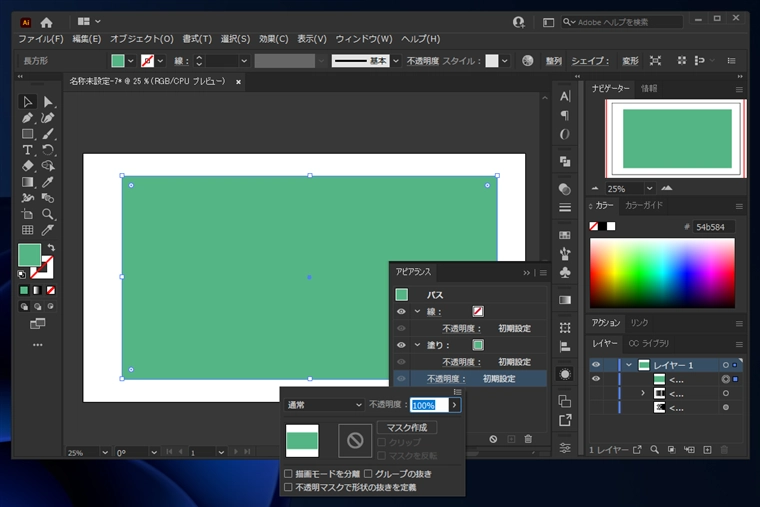The height and width of the screenshot is (507, 760).
Task: Toggle the Gradient mode button
Action: click(37, 290)
